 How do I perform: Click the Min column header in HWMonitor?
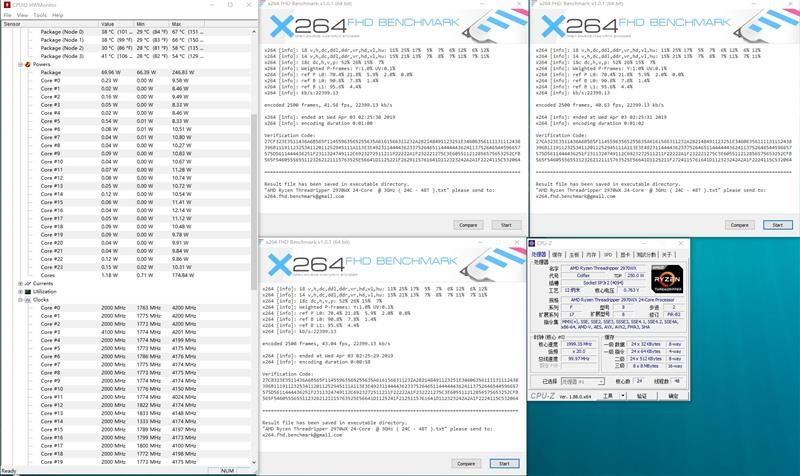point(151,24)
